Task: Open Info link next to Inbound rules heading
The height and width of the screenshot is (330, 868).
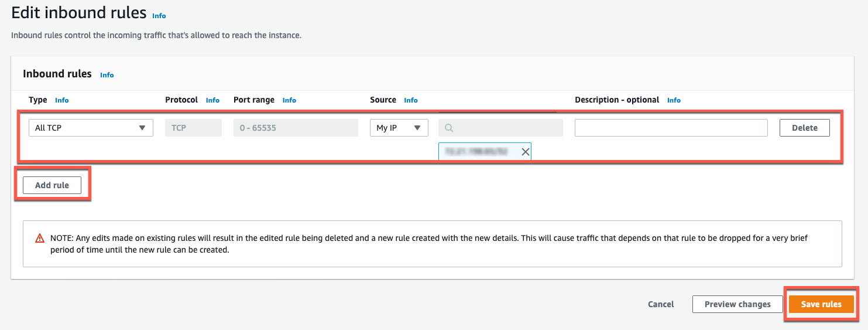Action: [x=107, y=75]
